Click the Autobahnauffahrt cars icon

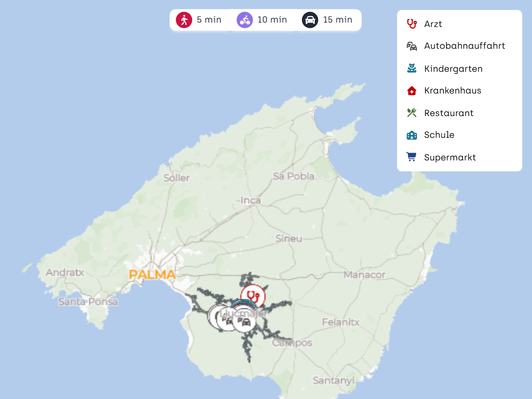[411, 46]
